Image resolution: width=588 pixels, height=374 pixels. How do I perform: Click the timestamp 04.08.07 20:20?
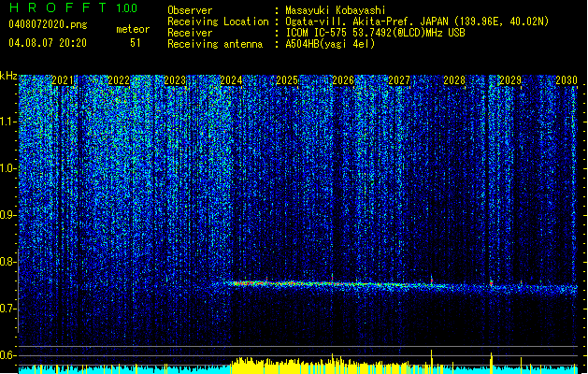click(48, 43)
